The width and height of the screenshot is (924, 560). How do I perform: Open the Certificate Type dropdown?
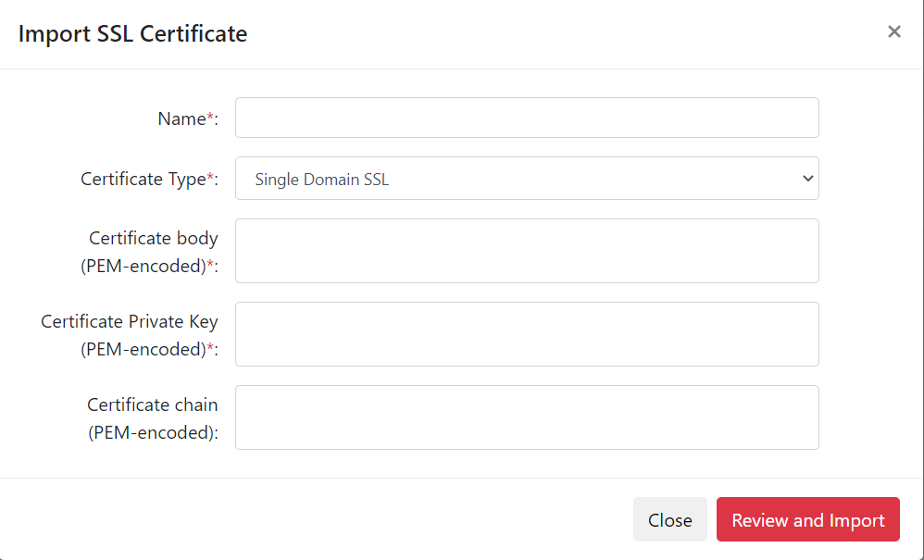click(526, 179)
